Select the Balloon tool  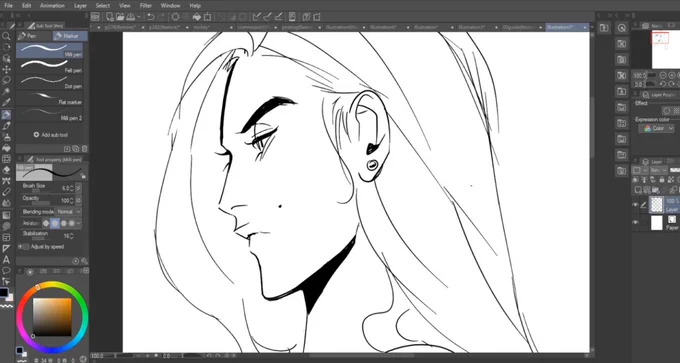tap(6, 271)
